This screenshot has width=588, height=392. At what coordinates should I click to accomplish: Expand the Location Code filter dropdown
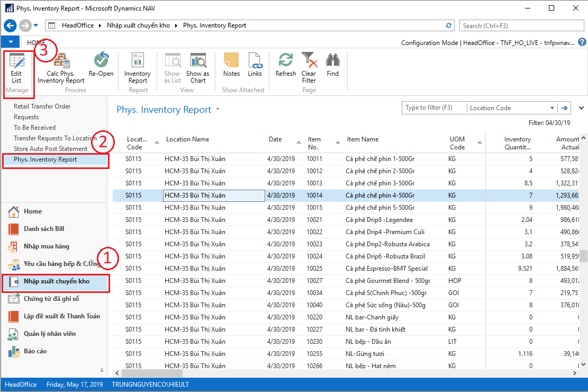click(x=552, y=108)
